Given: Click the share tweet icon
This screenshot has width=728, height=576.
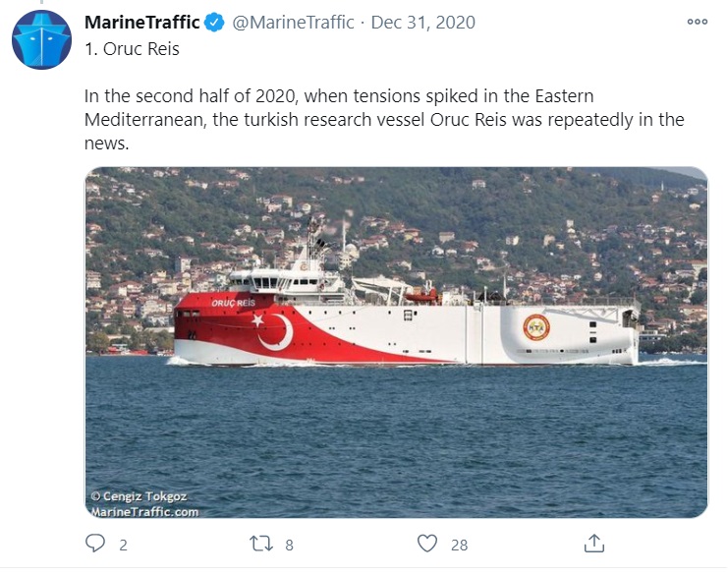Looking at the screenshot, I should [x=593, y=543].
